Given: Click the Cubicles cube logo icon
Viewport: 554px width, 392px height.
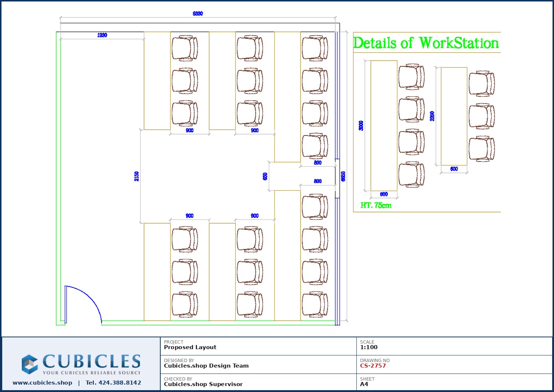Looking at the screenshot, I should click(x=30, y=364).
